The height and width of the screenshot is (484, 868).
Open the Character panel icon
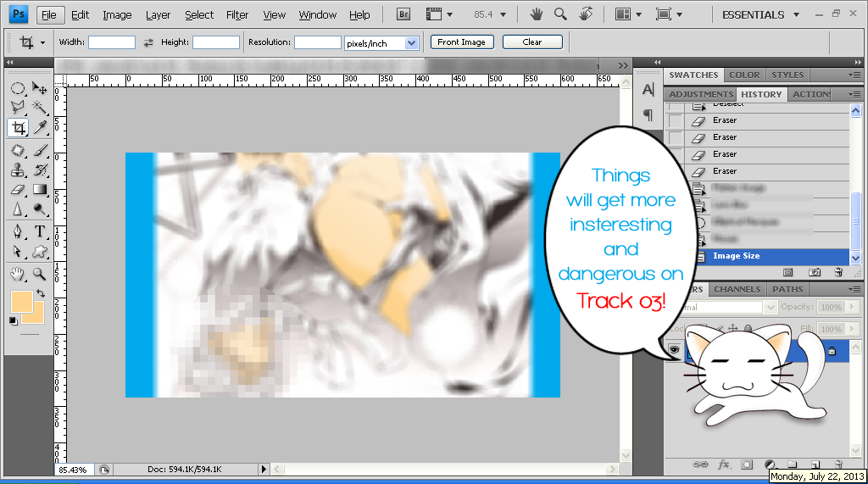pos(648,89)
